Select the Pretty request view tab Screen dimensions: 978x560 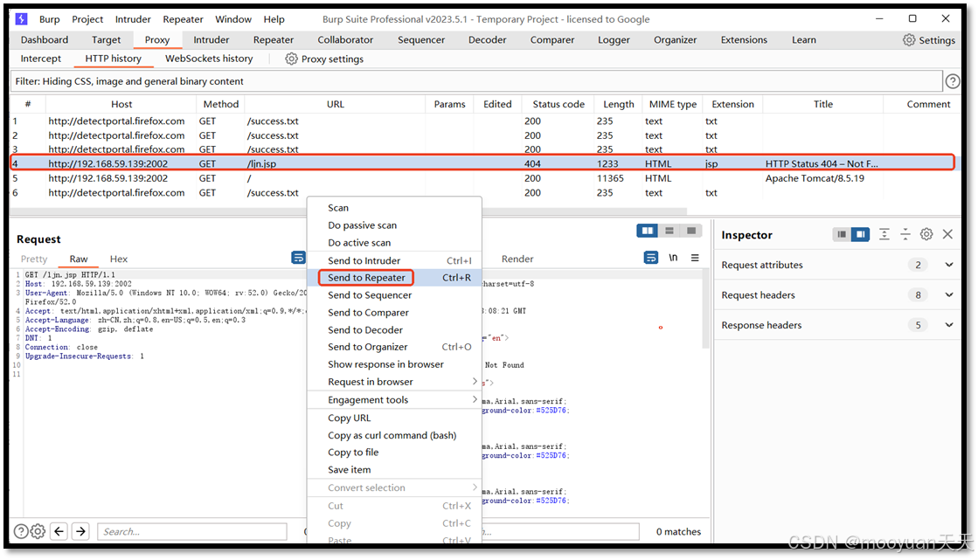tap(34, 259)
